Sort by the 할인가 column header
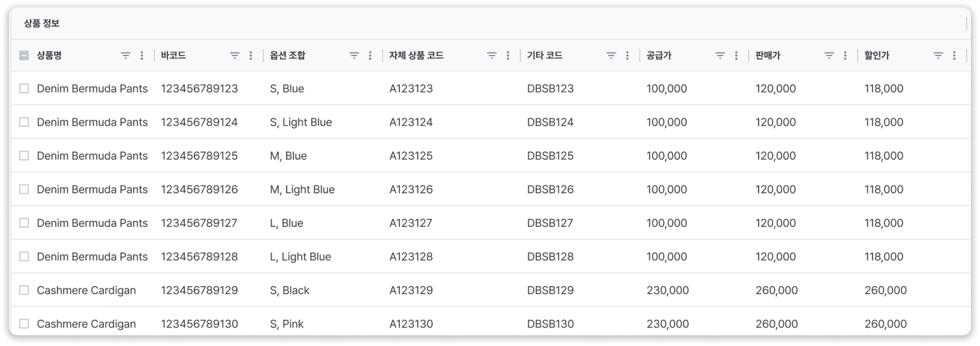Image resolution: width=980 pixels, height=346 pixels. click(x=877, y=55)
